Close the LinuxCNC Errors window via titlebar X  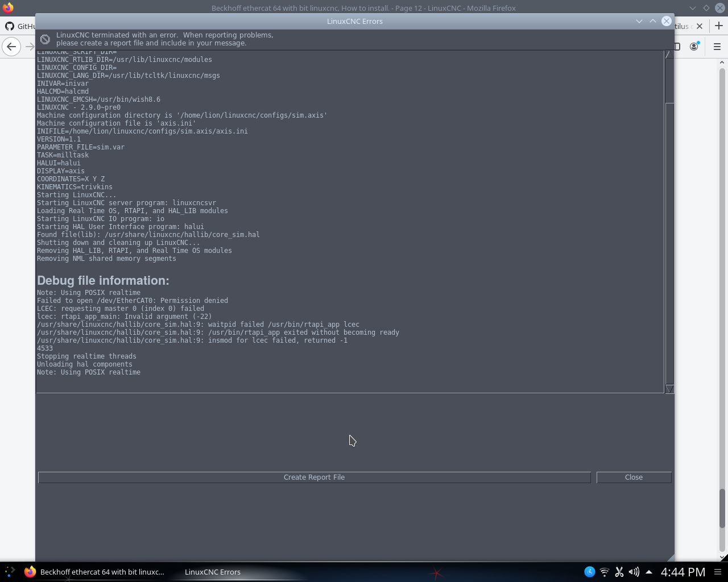[667, 21]
